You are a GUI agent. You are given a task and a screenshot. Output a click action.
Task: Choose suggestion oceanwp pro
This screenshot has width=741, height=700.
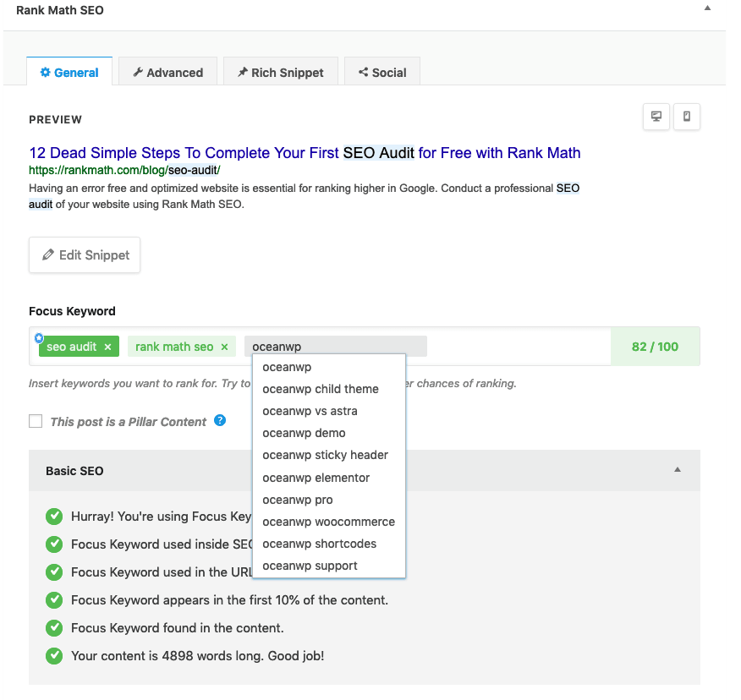pos(329,500)
